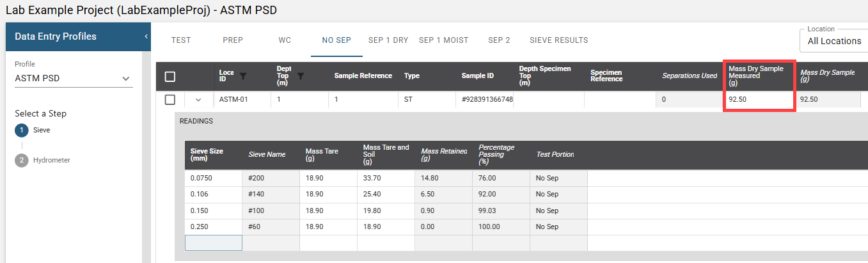
Task: Click the Mass Dry Sample Measured 92.50 cell
Action: [759, 100]
